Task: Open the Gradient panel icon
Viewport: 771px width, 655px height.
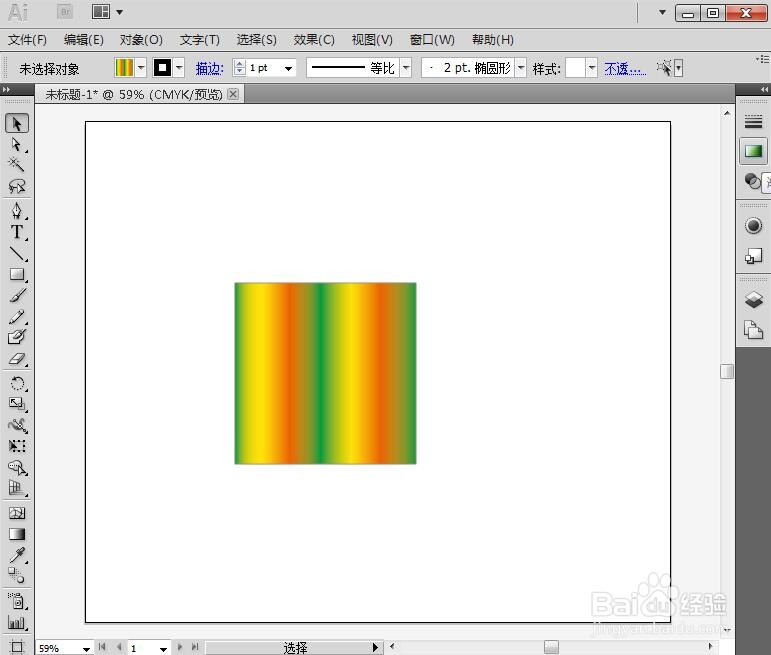Action: (753, 151)
